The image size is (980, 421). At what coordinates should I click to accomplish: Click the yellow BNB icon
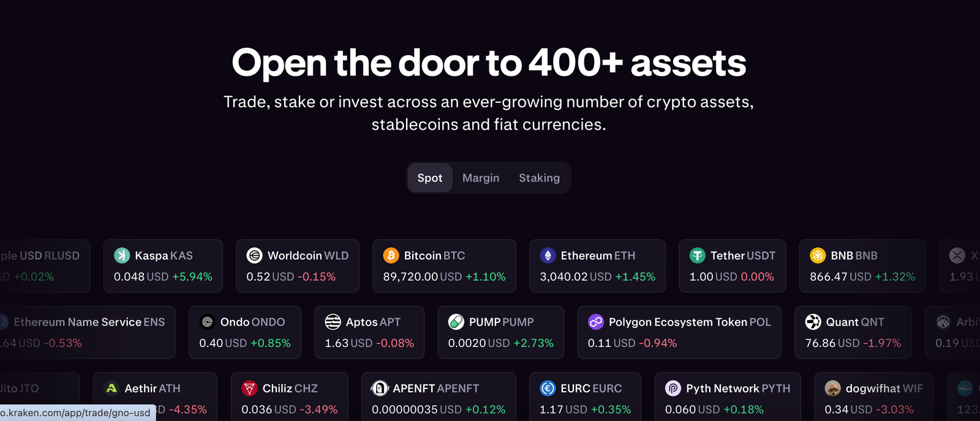coord(818,255)
